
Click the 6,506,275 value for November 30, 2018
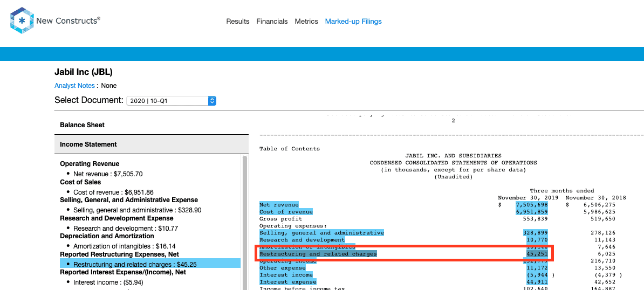click(x=599, y=205)
